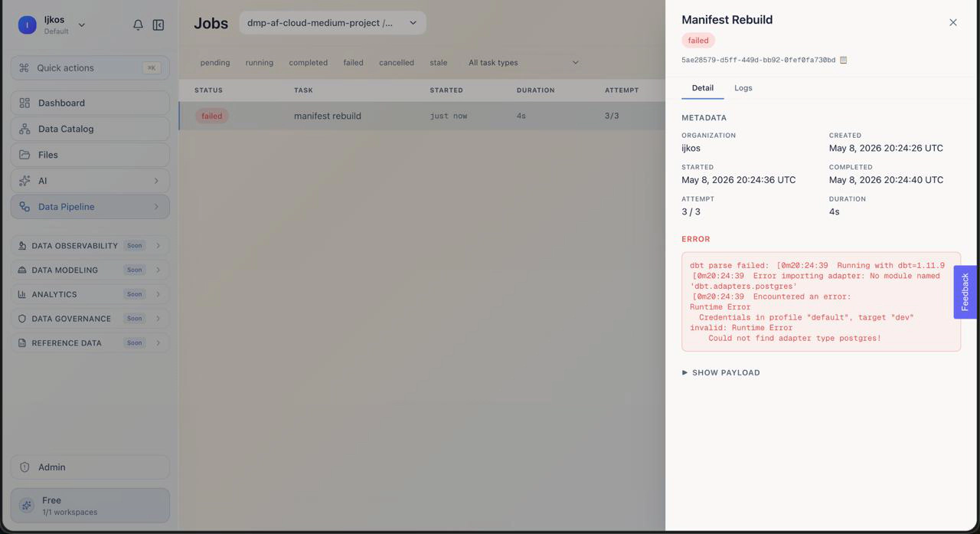The height and width of the screenshot is (534, 980).
Task: Copy the job ID with clipboard icon
Action: (844, 60)
